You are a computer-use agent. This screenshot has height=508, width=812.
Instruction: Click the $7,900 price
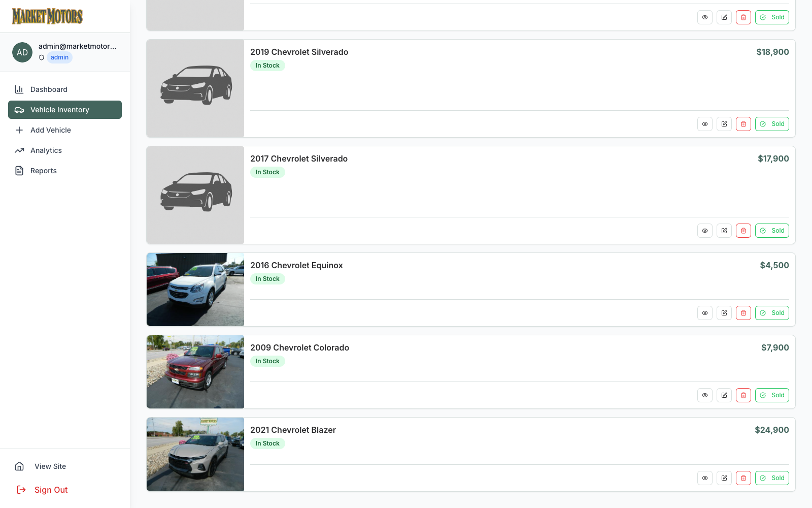click(x=775, y=347)
